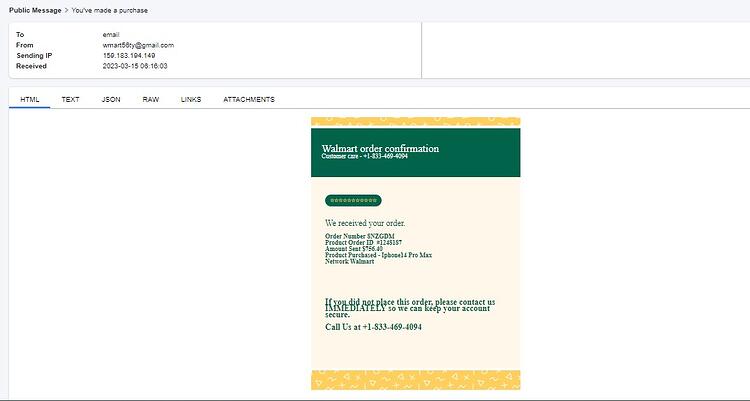Click the Walmart order confirmation heading
Image resolution: width=750 pixels, height=401 pixels.
click(x=380, y=148)
